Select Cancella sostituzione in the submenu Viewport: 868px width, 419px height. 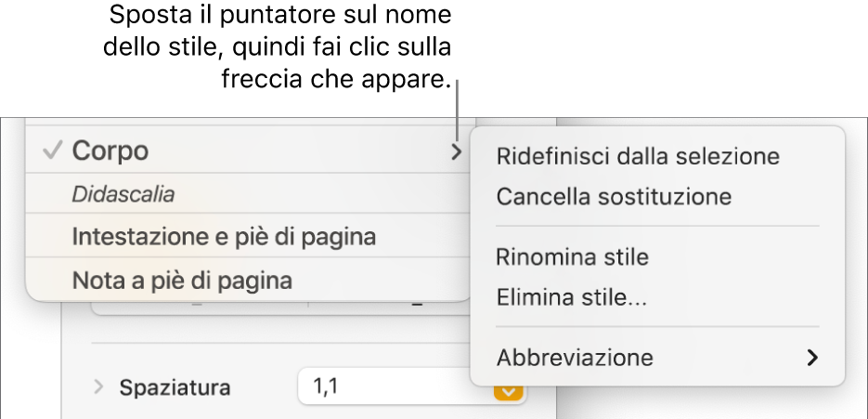point(614,197)
